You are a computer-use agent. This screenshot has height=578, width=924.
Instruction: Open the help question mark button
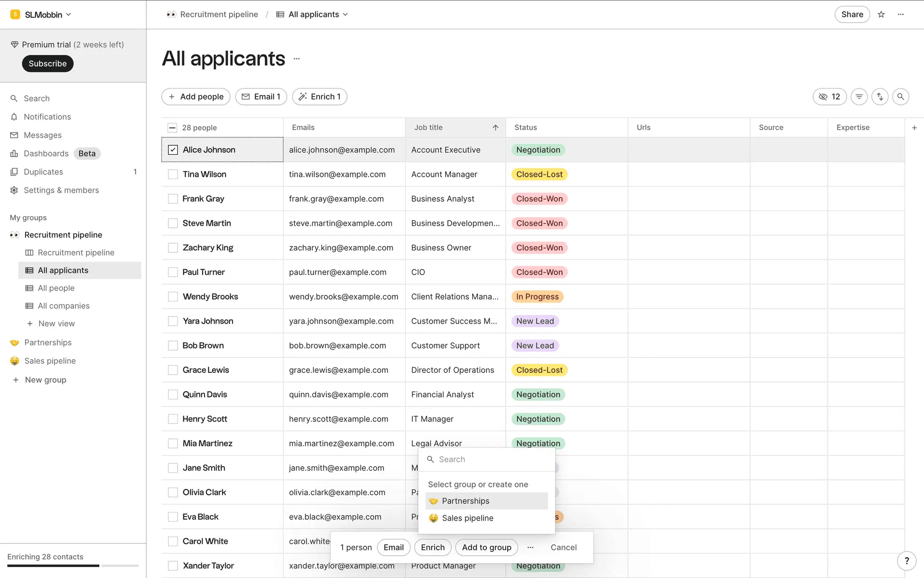click(x=907, y=561)
